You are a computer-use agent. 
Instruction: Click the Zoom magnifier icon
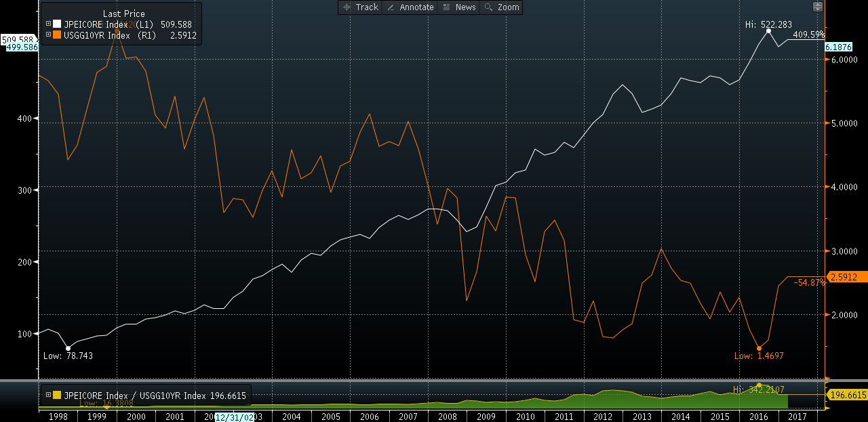pyautogui.click(x=488, y=7)
